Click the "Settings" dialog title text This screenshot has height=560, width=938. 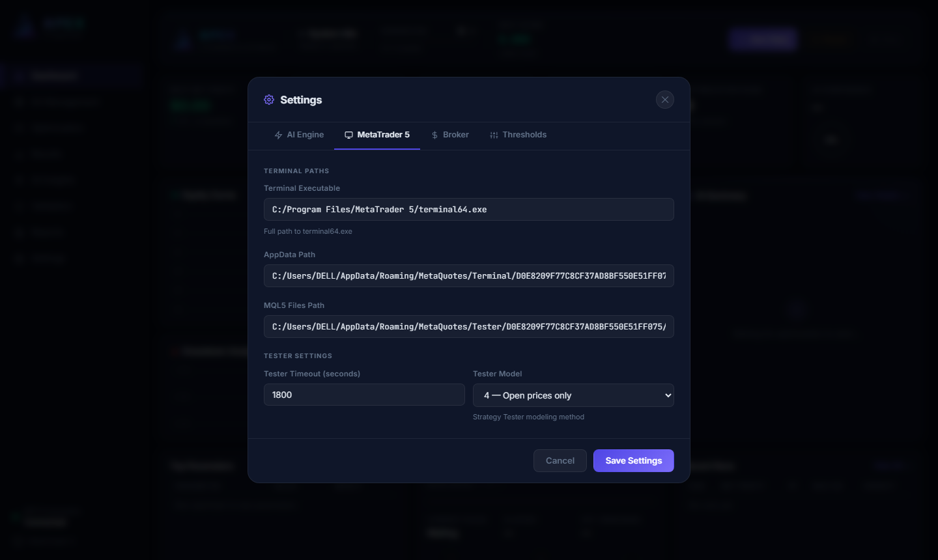click(x=301, y=100)
